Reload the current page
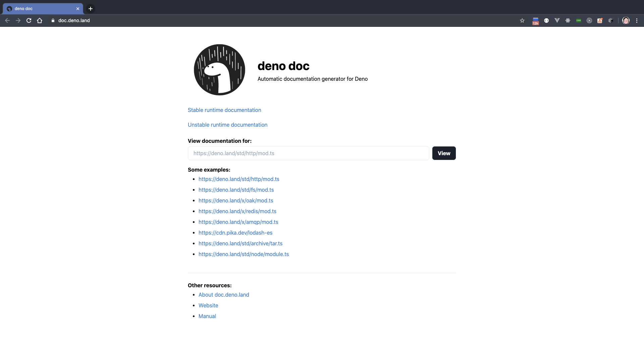Screen dimensions: 644x362 click(x=29, y=20)
